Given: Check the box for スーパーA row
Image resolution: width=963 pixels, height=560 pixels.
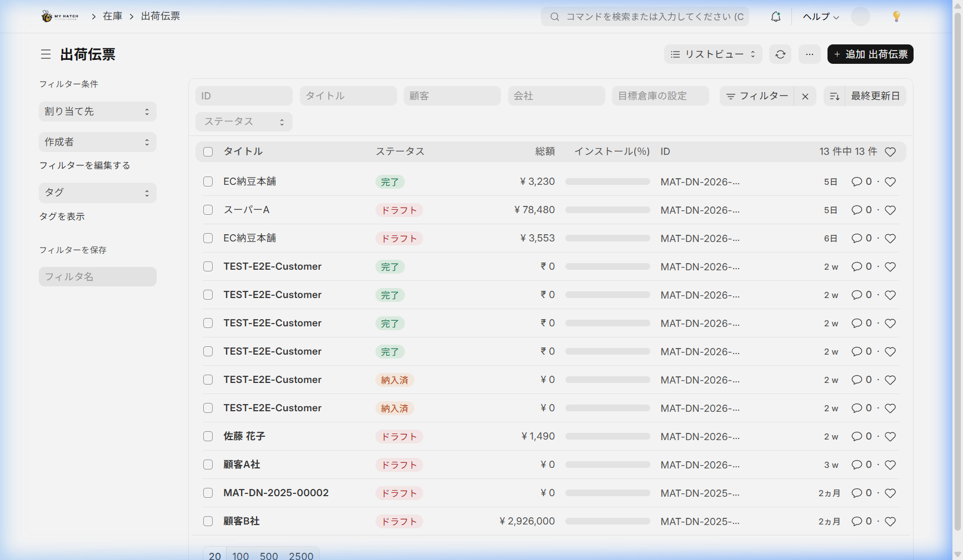Looking at the screenshot, I should tap(208, 210).
